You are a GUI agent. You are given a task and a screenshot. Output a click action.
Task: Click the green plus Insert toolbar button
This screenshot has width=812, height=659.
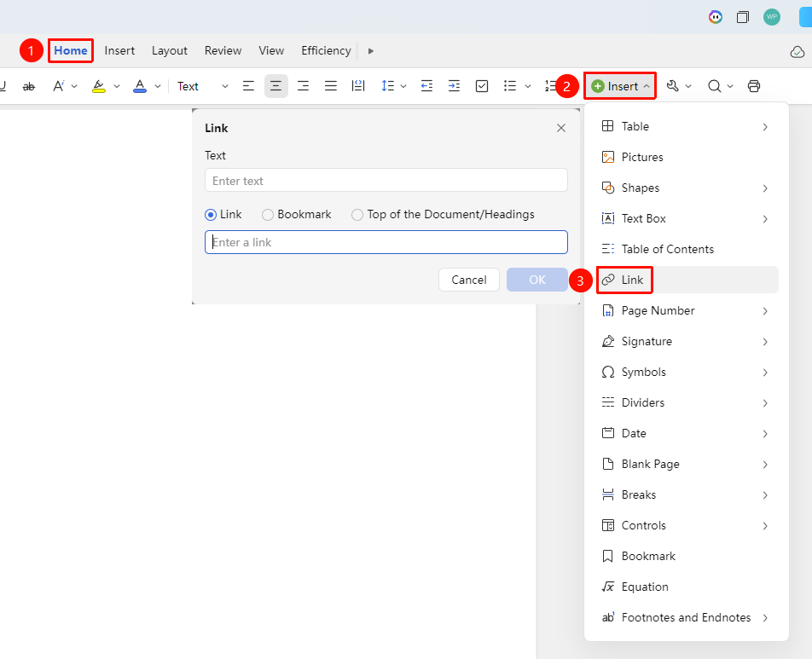pyautogui.click(x=620, y=86)
